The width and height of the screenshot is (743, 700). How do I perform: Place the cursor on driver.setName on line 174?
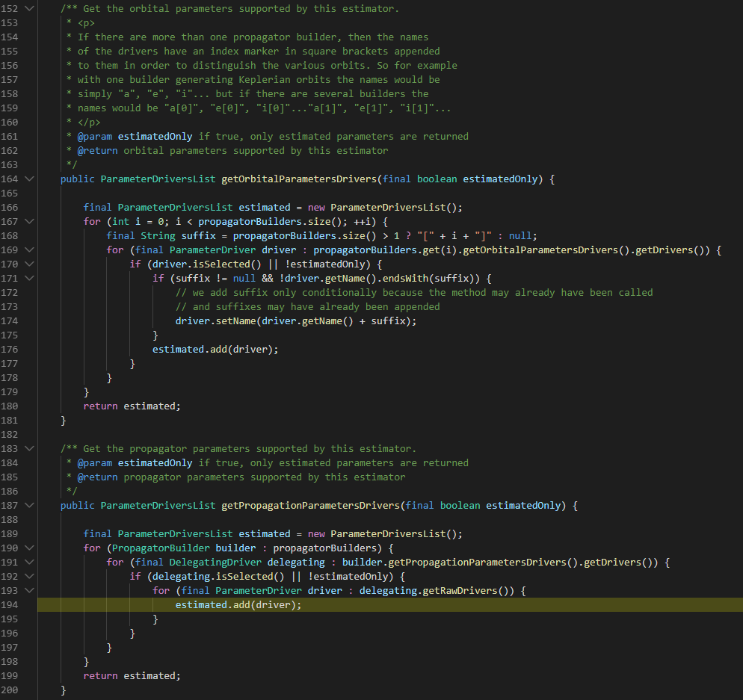(215, 321)
